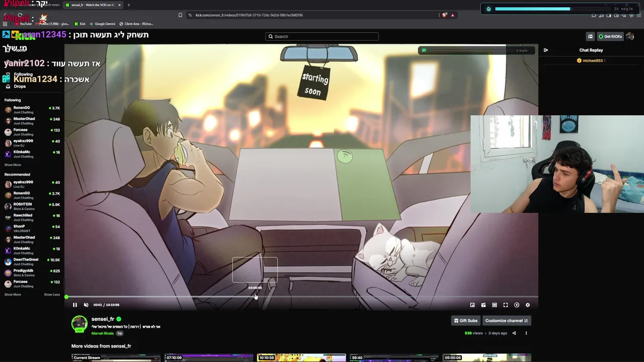Open K0nkaMc channel in Following list
The width and height of the screenshot is (644, 362).
click(31, 154)
